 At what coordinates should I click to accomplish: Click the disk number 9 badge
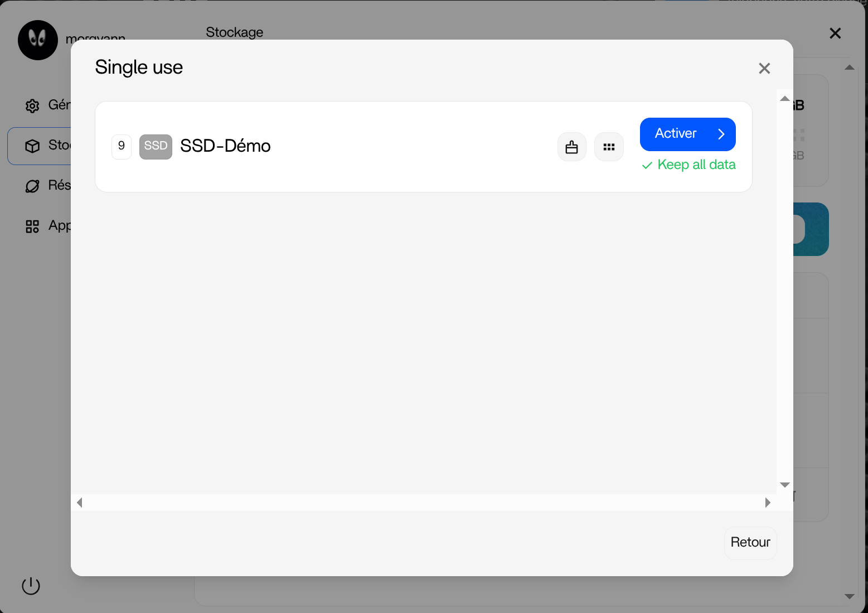pyautogui.click(x=122, y=147)
